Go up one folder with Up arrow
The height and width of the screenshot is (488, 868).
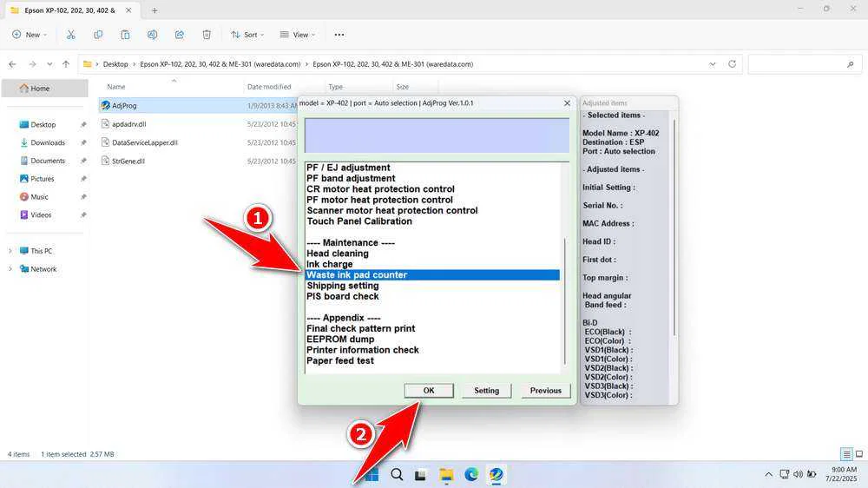click(x=66, y=64)
